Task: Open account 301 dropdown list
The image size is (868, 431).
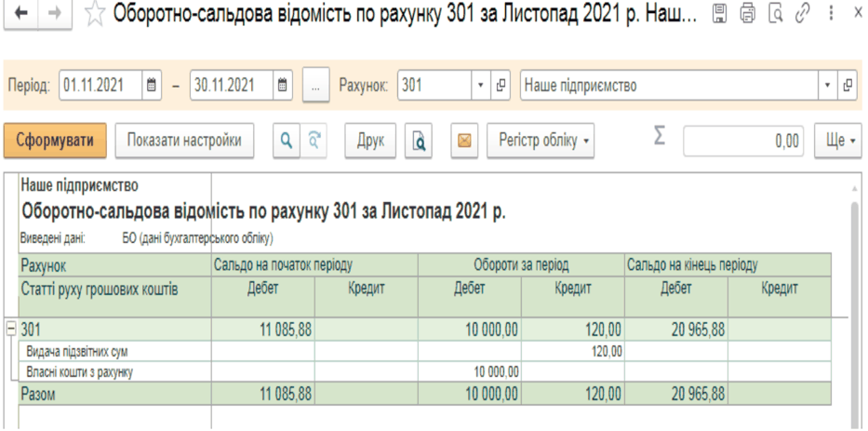Action: pyautogui.click(x=480, y=86)
